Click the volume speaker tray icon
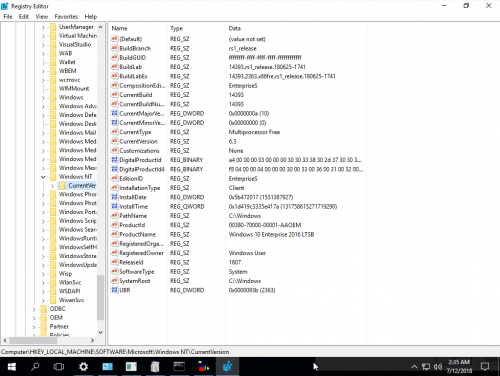This screenshot has height=376, width=500. (x=438, y=367)
